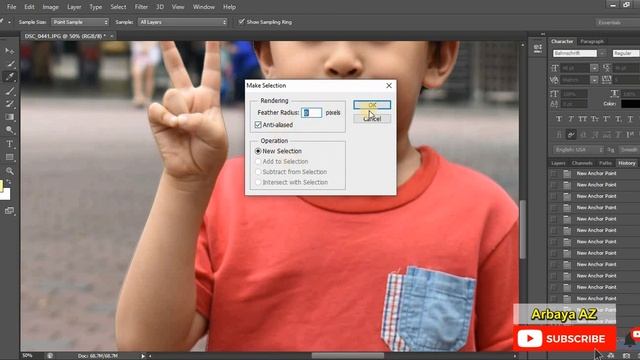
Task: Select the Gradient tool
Action: click(9, 117)
